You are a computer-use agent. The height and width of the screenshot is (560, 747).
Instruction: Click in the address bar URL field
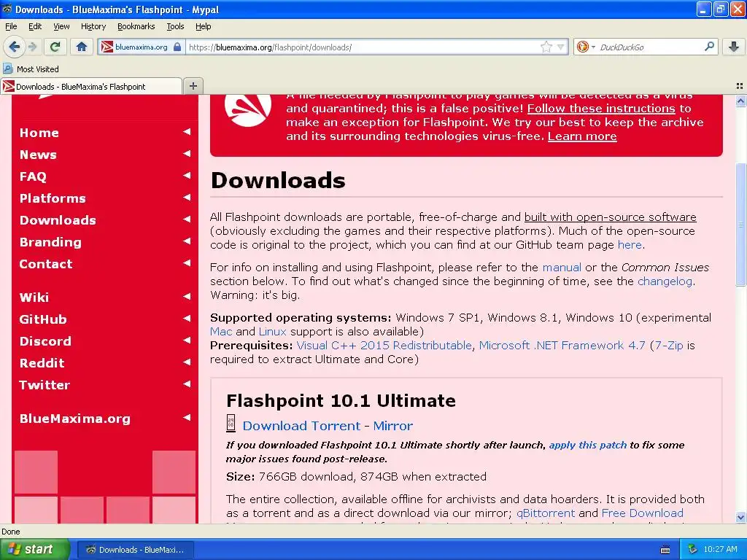click(362, 47)
